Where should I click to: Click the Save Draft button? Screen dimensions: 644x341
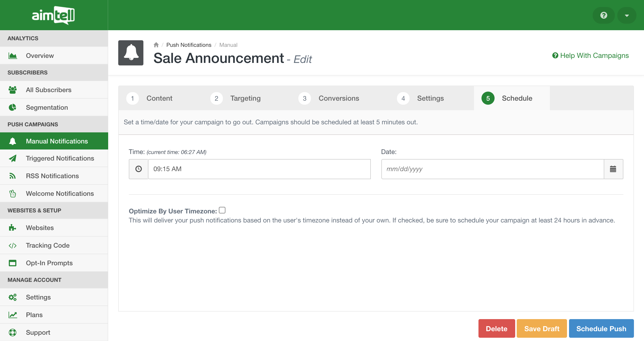point(542,329)
